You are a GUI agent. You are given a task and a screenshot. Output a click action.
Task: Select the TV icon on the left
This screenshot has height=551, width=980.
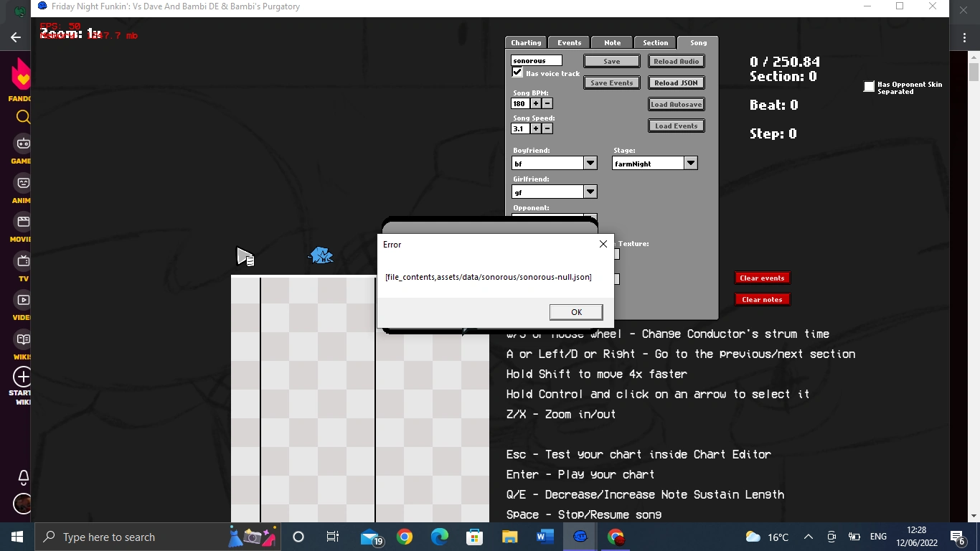point(22,260)
